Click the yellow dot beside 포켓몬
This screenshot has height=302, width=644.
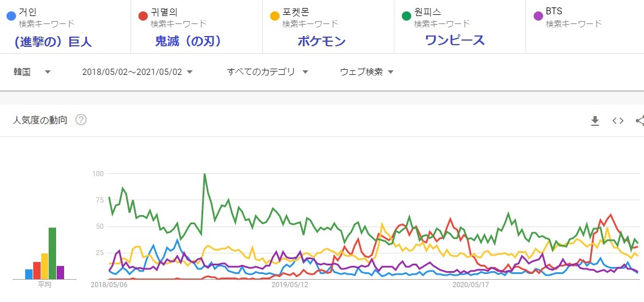274,16
